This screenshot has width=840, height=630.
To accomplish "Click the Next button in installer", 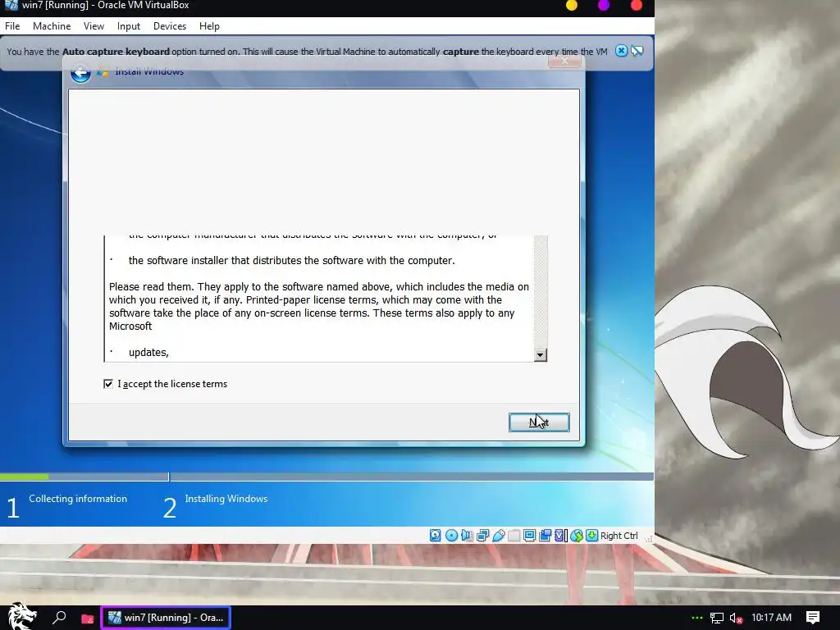I will pos(539,422).
